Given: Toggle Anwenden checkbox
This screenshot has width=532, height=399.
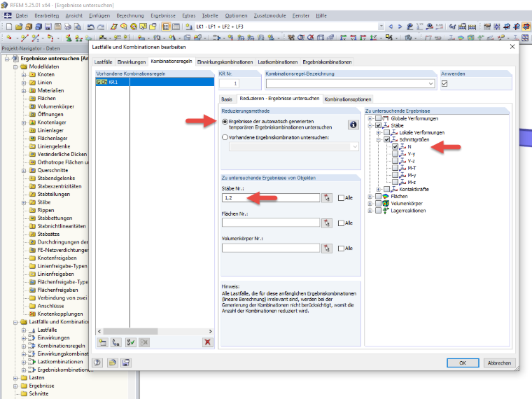Looking at the screenshot, I should [x=444, y=83].
